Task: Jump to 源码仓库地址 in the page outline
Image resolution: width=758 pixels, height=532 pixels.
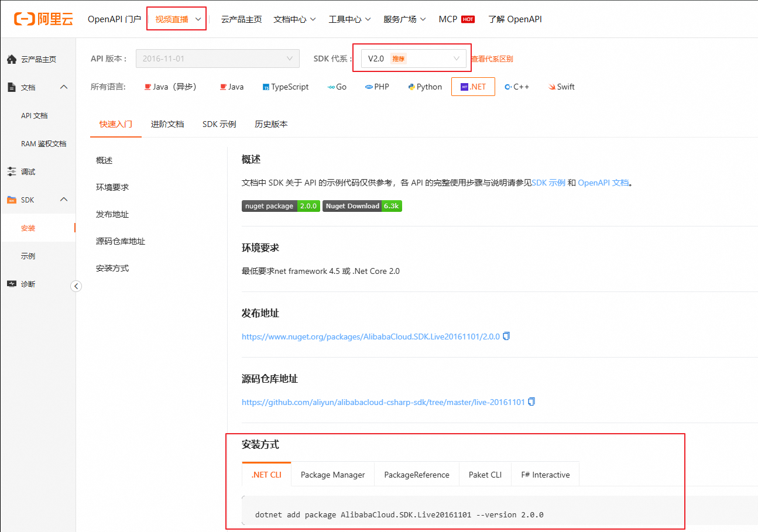Action: pos(121,241)
